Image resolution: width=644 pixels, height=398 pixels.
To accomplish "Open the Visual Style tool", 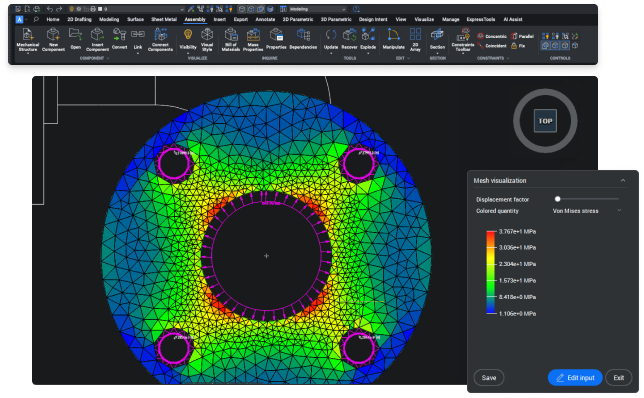I will [207, 39].
